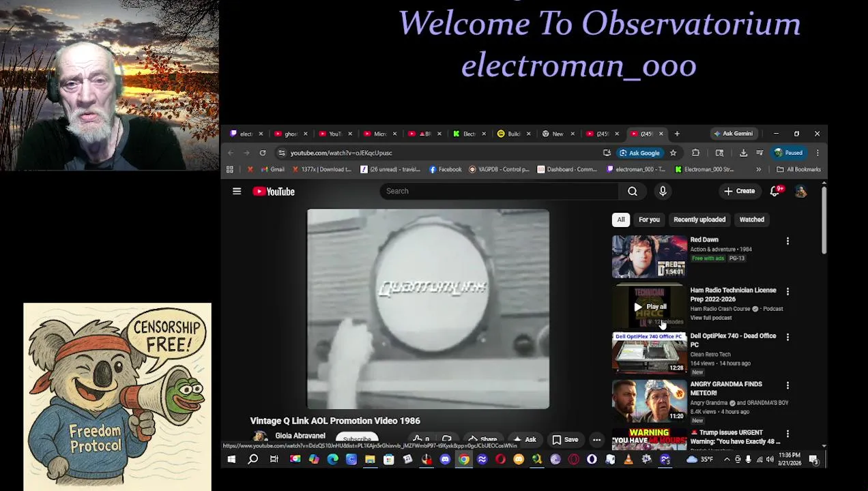Open the Ask button under the video
This screenshot has height=491, width=868.
(524, 440)
